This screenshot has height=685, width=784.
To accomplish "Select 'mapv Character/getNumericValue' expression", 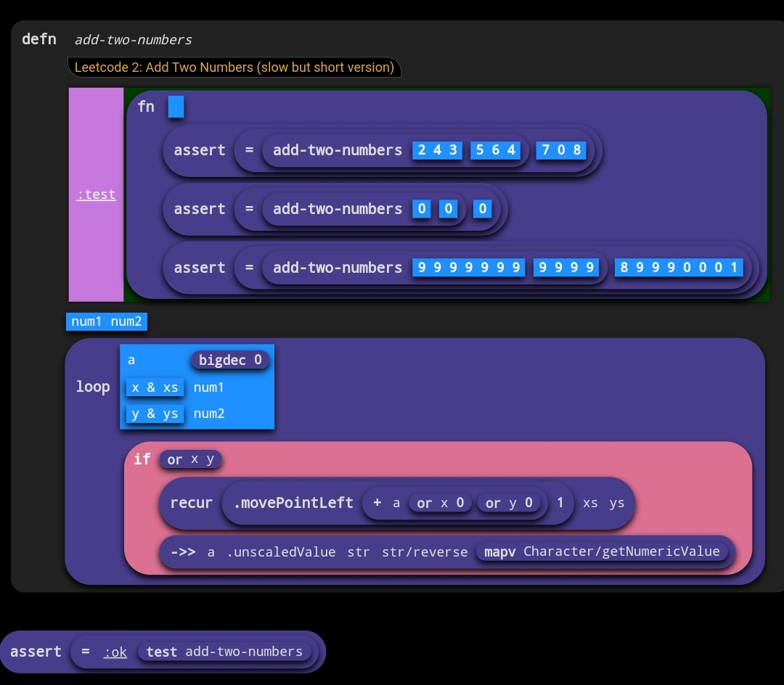I will [602, 551].
